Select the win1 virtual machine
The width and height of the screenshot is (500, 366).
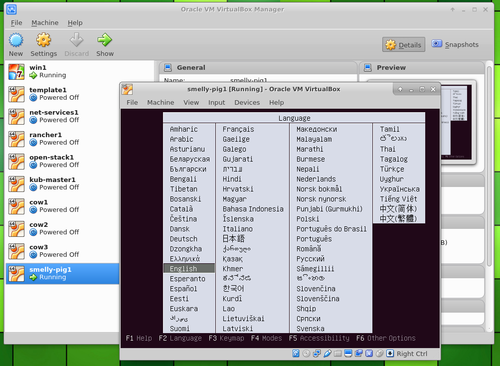point(63,72)
